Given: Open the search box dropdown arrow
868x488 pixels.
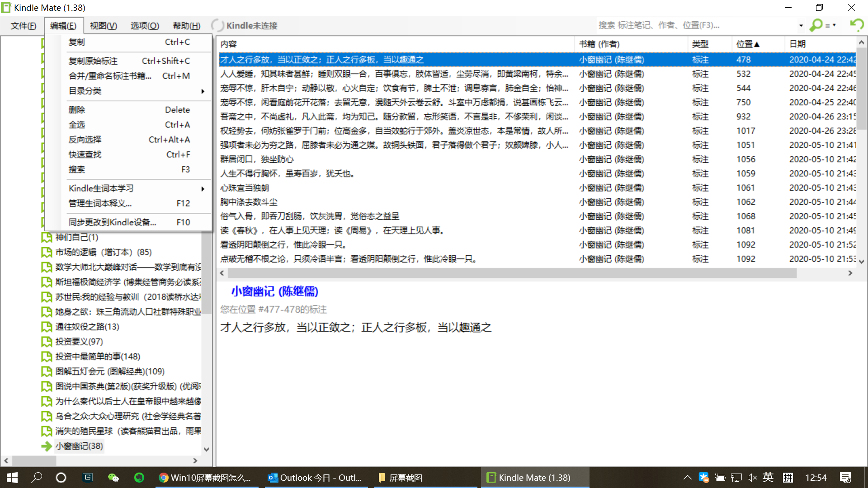Looking at the screenshot, I should click(801, 25).
